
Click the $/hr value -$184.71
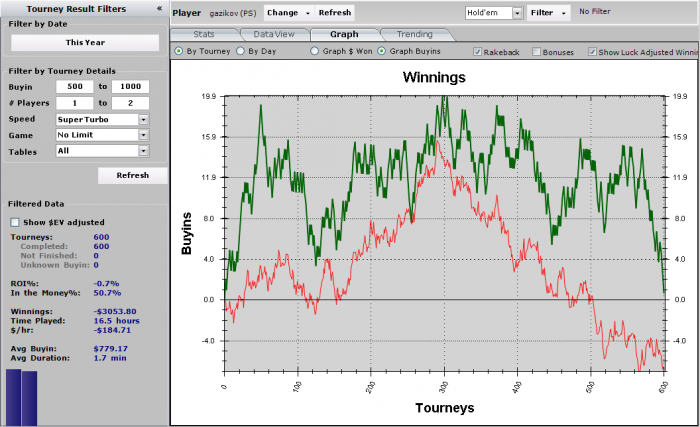tap(112, 330)
